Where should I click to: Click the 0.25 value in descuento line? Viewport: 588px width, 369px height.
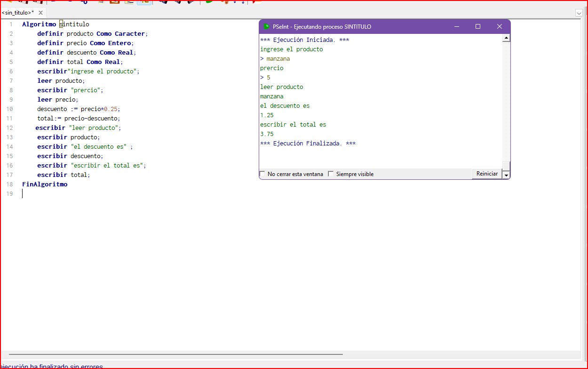tap(111, 109)
